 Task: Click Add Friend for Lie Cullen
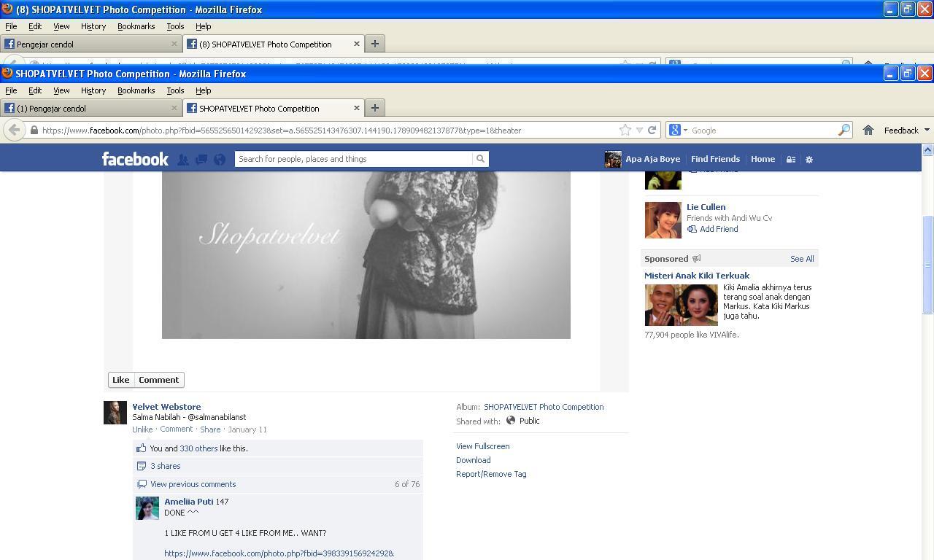click(x=712, y=229)
